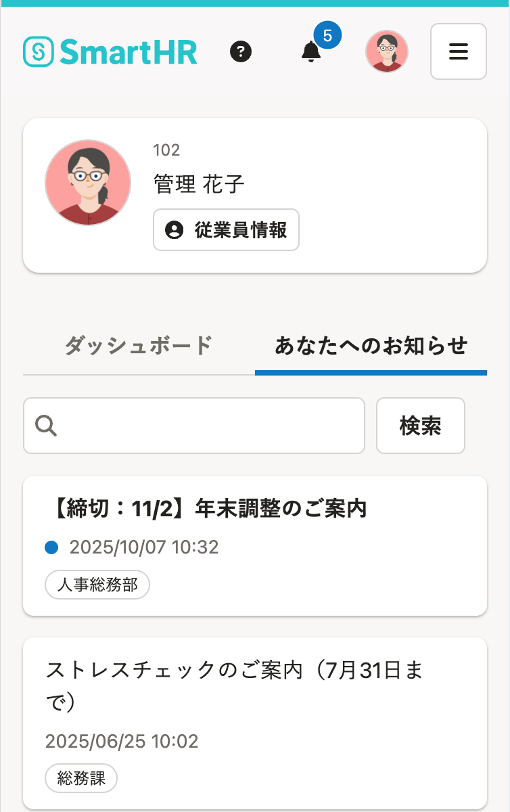Click the SmartHR wordmark text
This screenshot has width=510, height=812.
[x=129, y=51]
